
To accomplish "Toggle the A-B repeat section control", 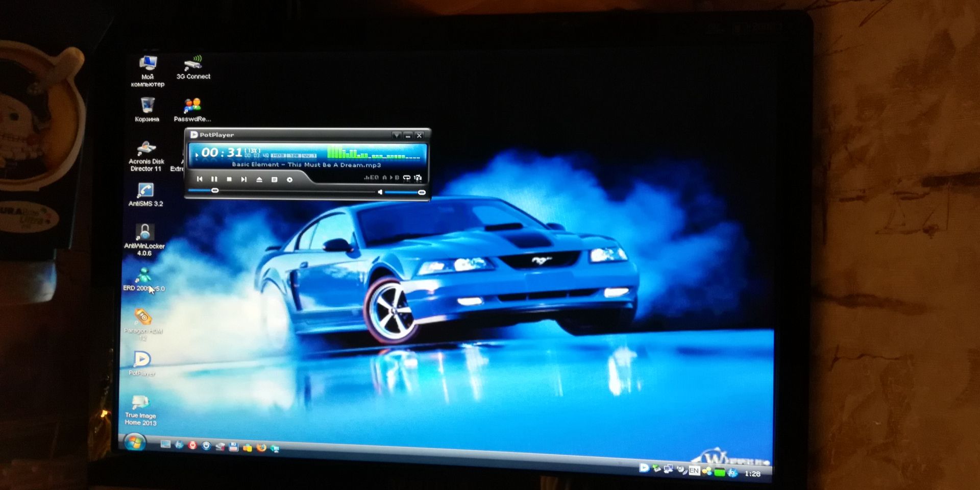I will point(391,178).
